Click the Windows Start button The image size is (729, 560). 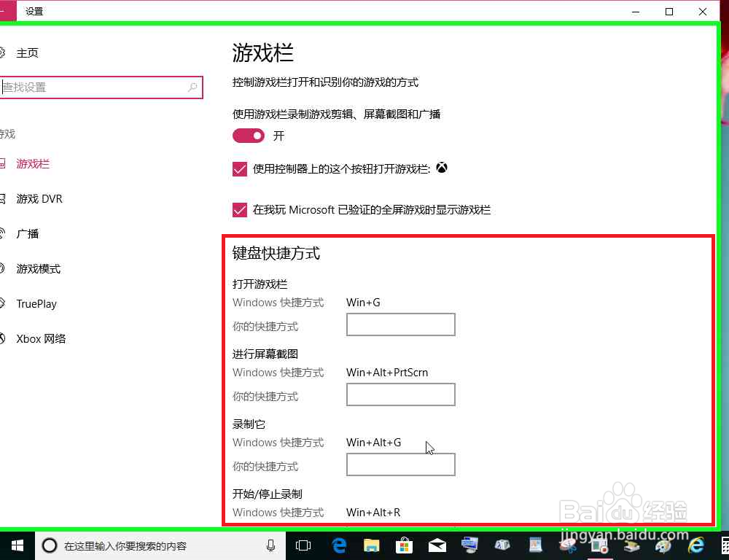[x=16, y=545]
